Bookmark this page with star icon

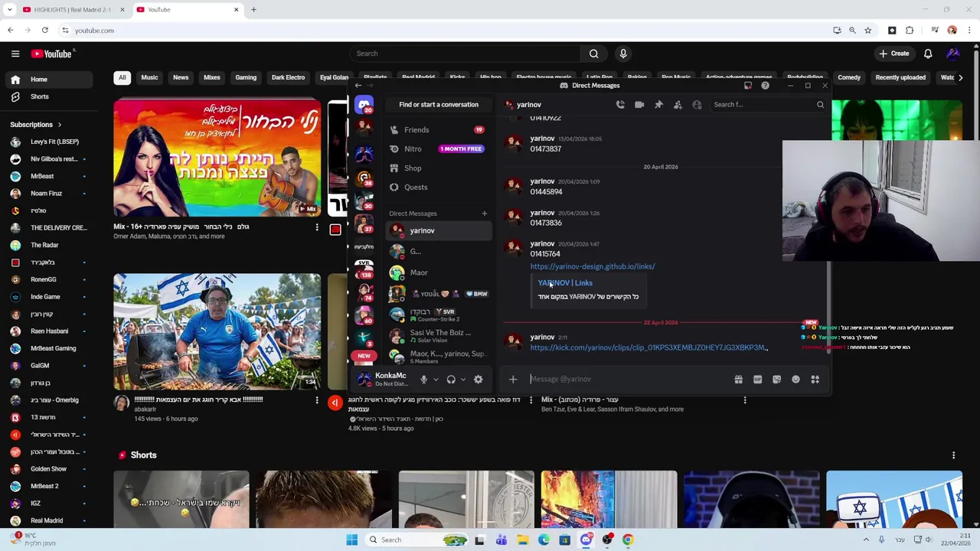click(867, 31)
